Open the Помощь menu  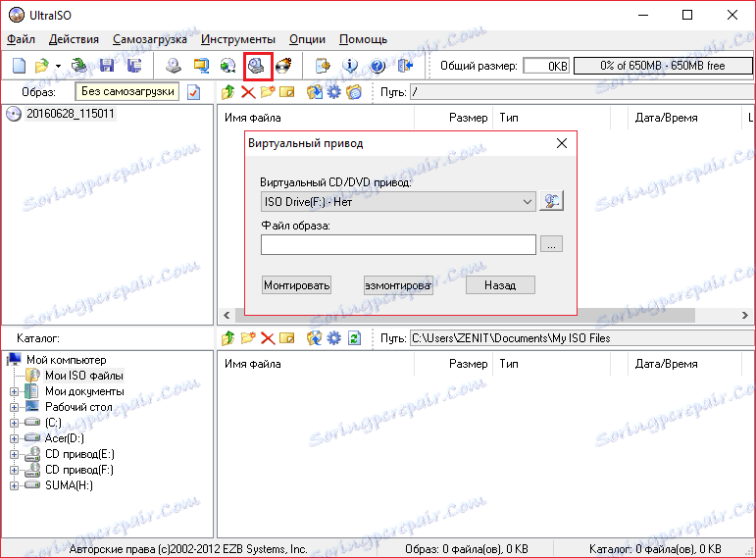point(363,39)
